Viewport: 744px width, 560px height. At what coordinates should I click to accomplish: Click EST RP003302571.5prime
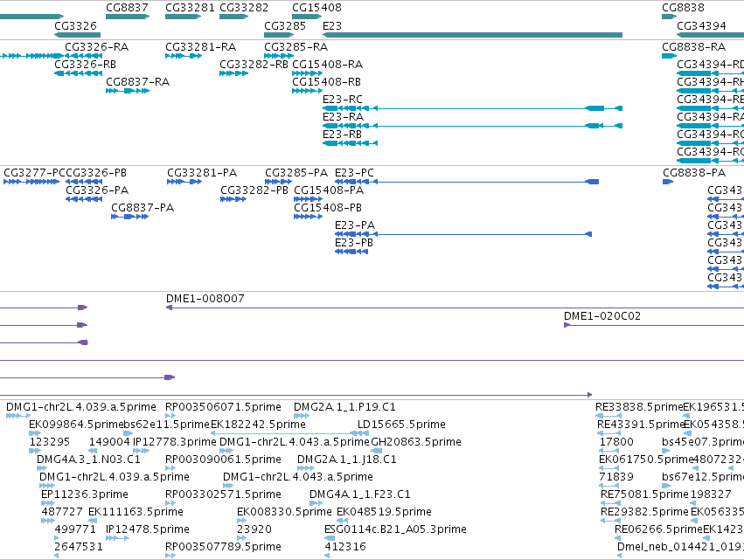coord(170,503)
